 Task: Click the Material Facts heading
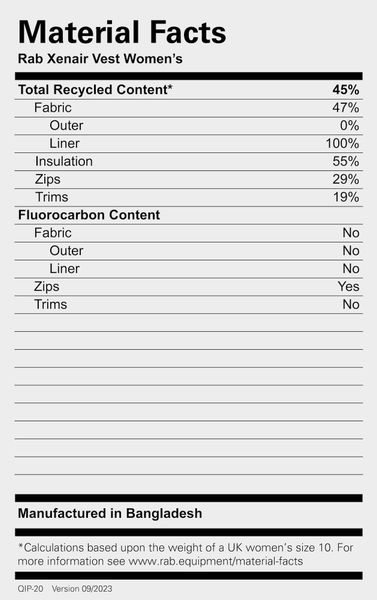point(122,32)
